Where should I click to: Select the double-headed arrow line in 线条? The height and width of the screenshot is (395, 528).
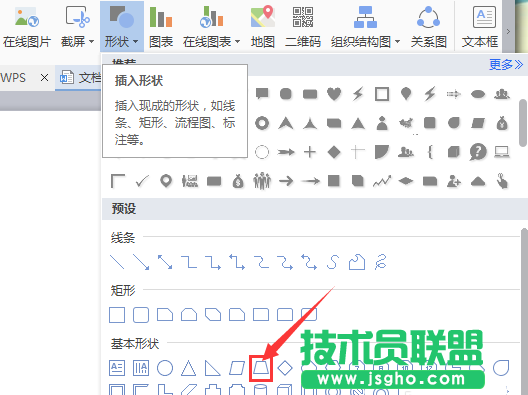[x=165, y=262]
